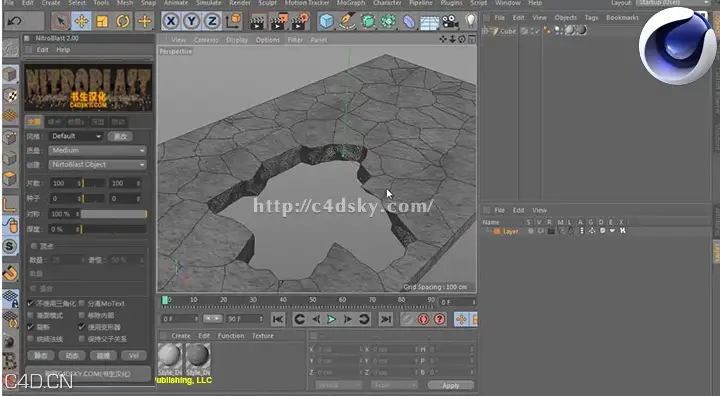The height and width of the screenshot is (396, 720).
Task: Open the Create menu in the menu bar
Action: pos(51,3)
